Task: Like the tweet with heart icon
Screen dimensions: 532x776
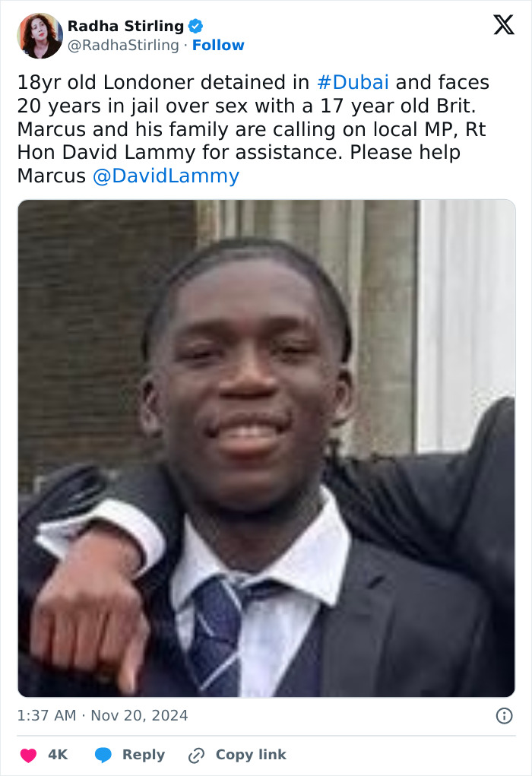Action: tap(28, 755)
